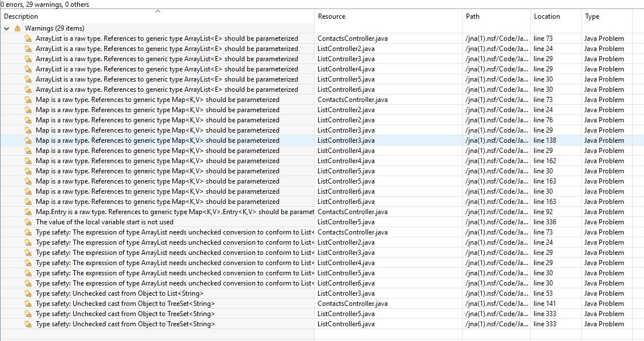Sort problems by the Description column header
Viewport: 644px width, 341px height.
tap(22, 16)
